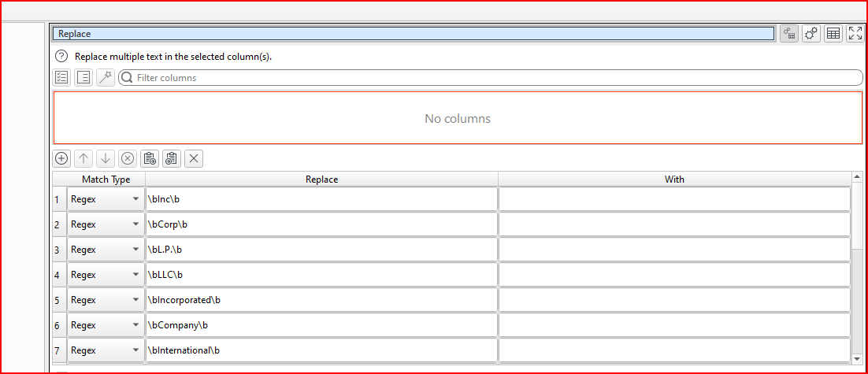The height and width of the screenshot is (374, 868).
Task: Click the \bInternational\b replace field
Action: click(x=321, y=350)
